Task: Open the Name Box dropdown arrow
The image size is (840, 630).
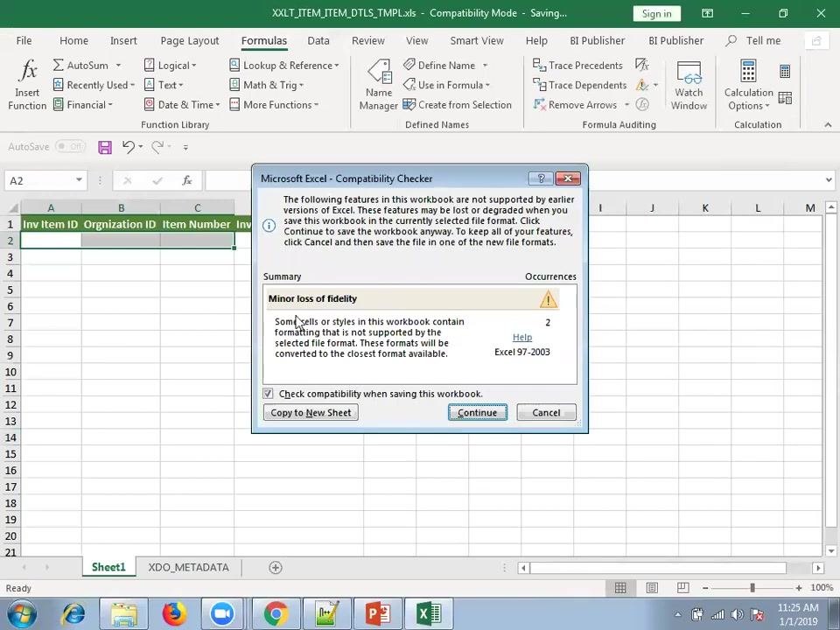Action: (79, 180)
